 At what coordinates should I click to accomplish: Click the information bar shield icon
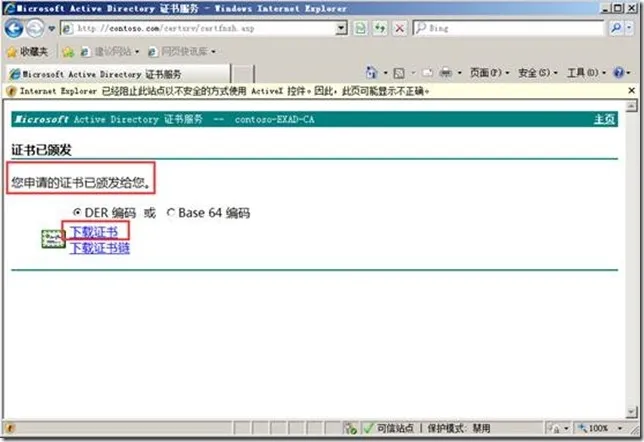(x=11, y=91)
